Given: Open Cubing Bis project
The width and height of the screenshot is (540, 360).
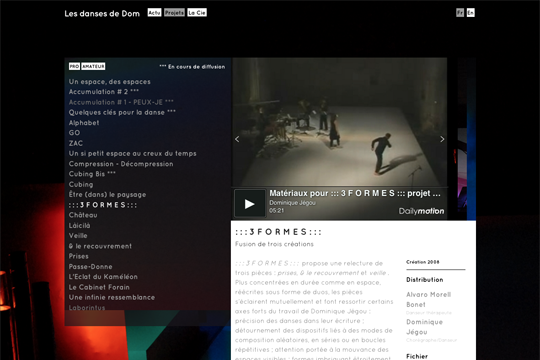Looking at the screenshot, I should [x=92, y=174].
